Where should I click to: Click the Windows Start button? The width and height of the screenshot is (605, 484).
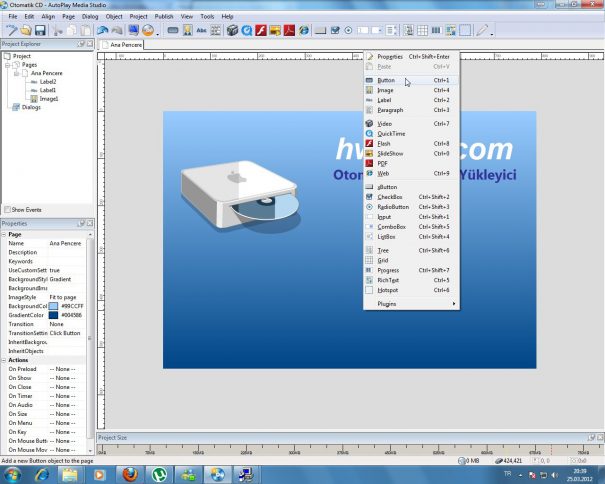[12, 474]
